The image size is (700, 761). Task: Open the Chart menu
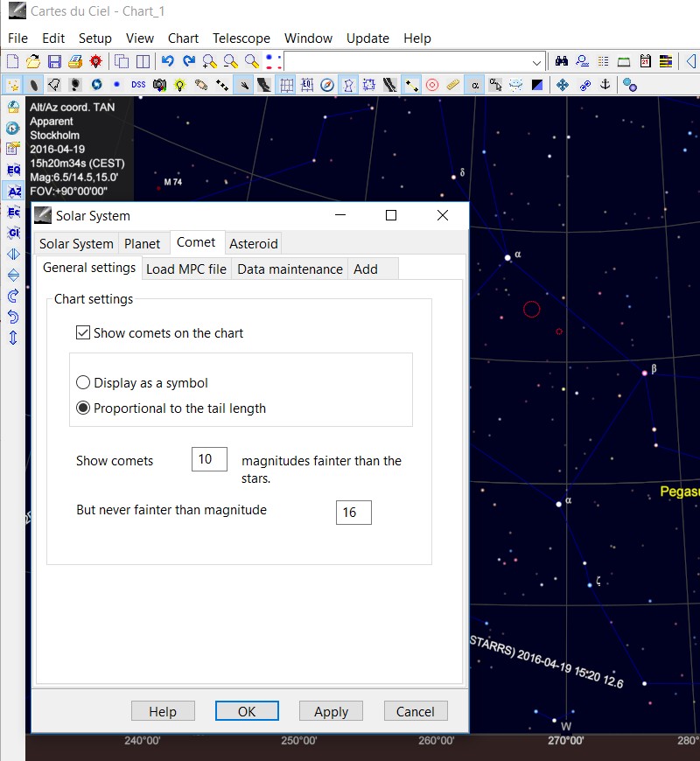183,38
